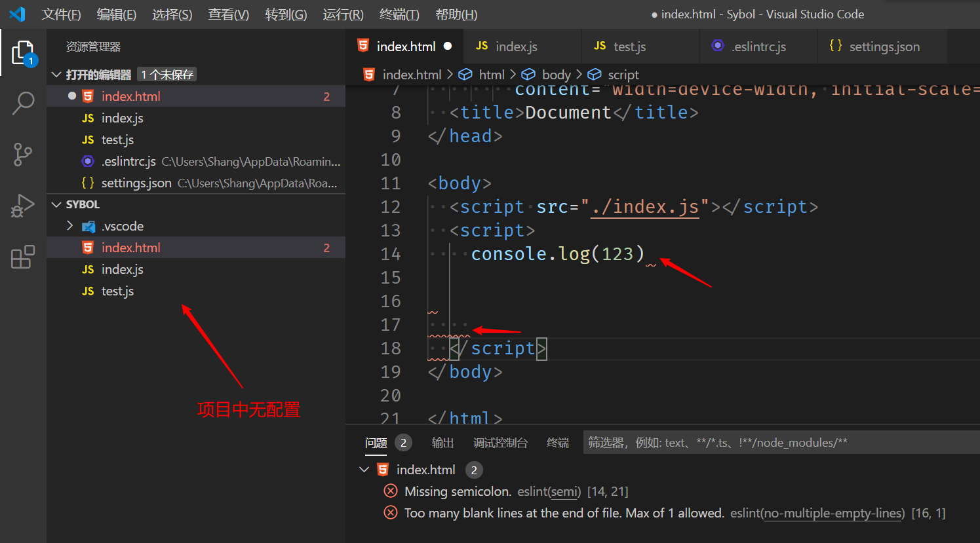980x543 pixels.
Task: Switch to the index.js editor tab
Action: (x=522, y=46)
